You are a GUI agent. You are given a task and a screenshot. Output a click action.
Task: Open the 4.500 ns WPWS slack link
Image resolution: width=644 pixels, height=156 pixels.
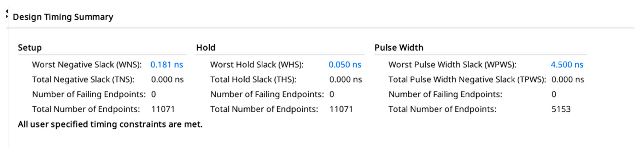(x=567, y=65)
